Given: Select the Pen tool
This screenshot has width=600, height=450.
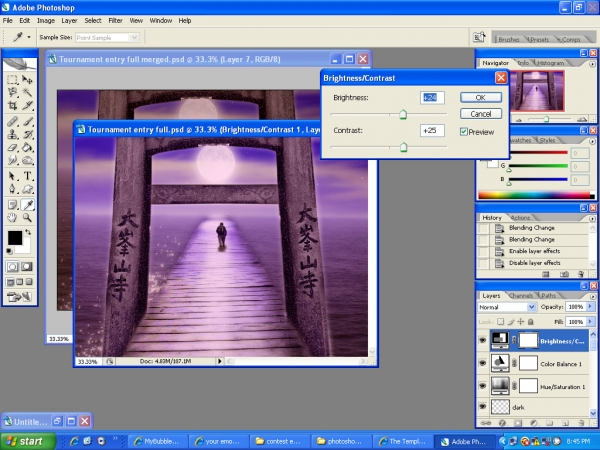Looking at the screenshot, I should [x=12, y=189].
